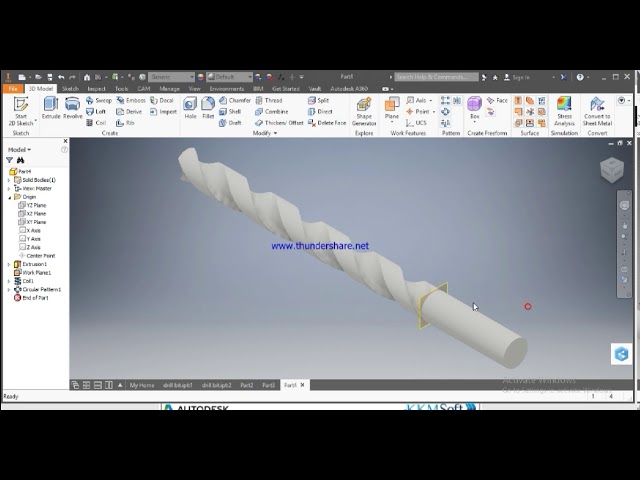The height and width of the screenshot is (480, 640).
Task: Click the Decal tool
Action: click(162, 100)
